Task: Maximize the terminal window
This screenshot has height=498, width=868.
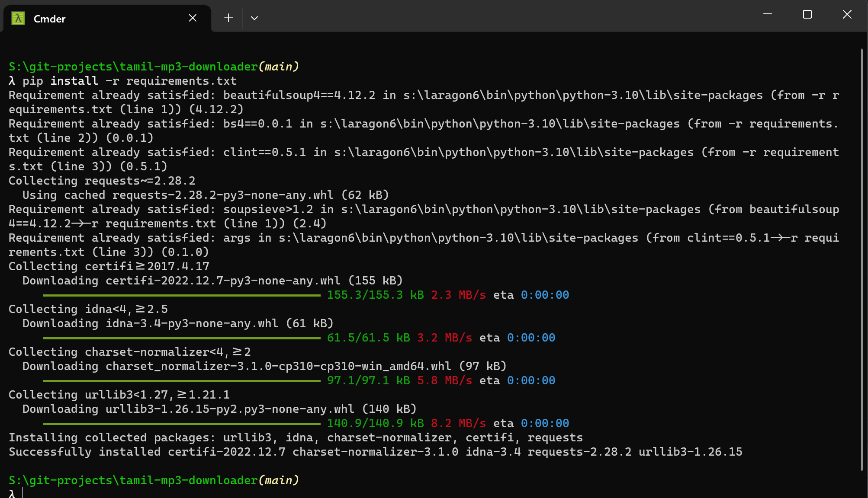Action: click(807, 14)
